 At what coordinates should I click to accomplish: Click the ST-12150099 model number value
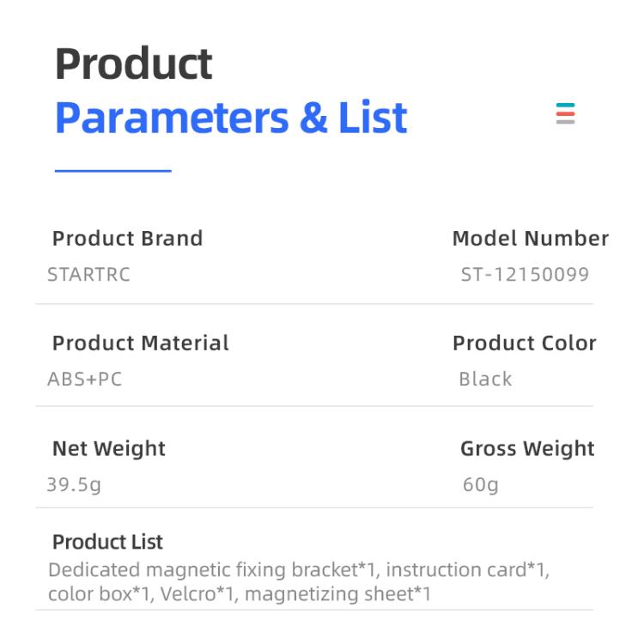pos(525,276)
